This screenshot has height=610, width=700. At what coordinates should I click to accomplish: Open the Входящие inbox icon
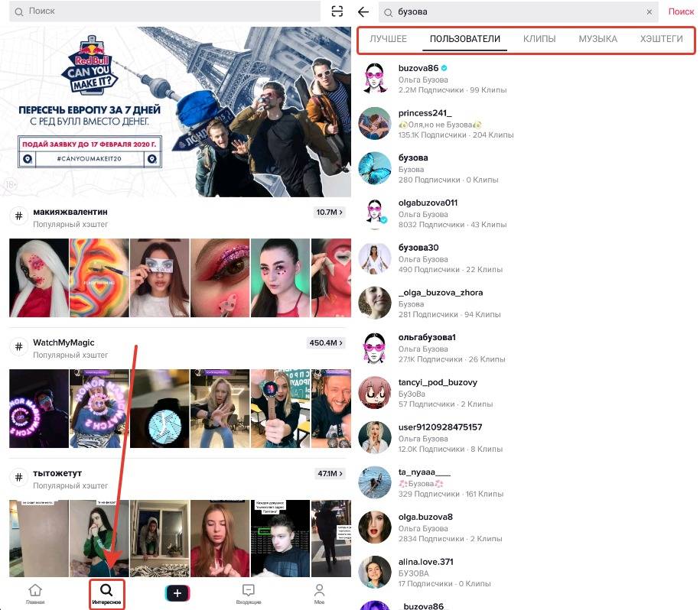tap(248, 594)
